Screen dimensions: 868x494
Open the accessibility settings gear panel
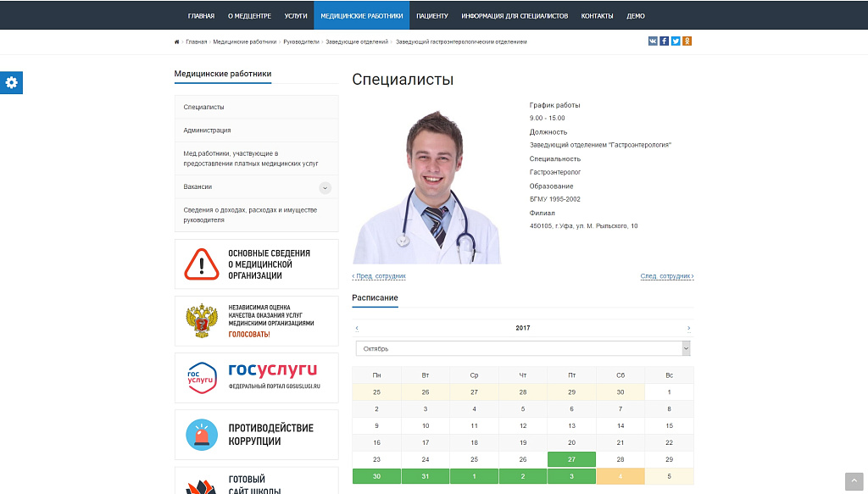tap(11, 83)
